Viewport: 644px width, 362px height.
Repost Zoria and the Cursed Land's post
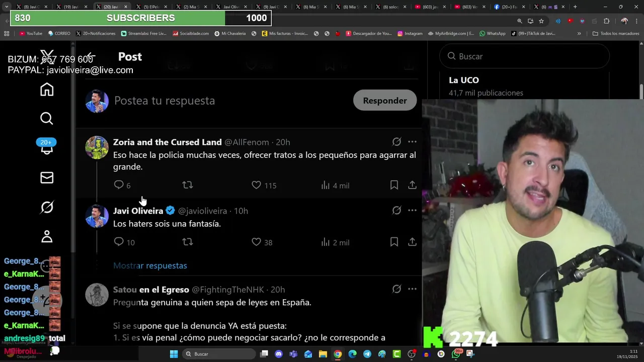point(188,186)
